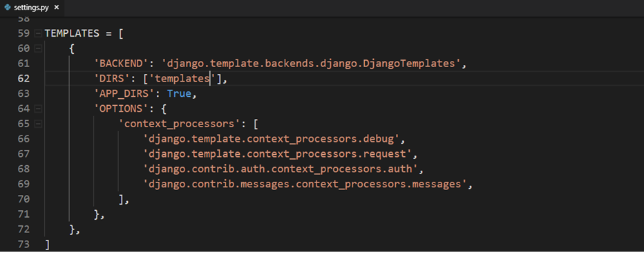Click the context_processors.debug string

tap(272, 139)
